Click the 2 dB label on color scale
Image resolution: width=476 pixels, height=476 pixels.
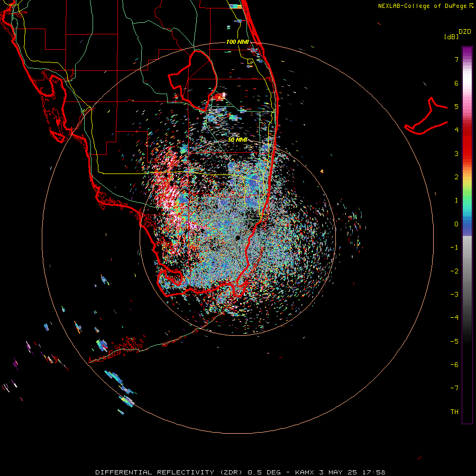coord(456,177)
